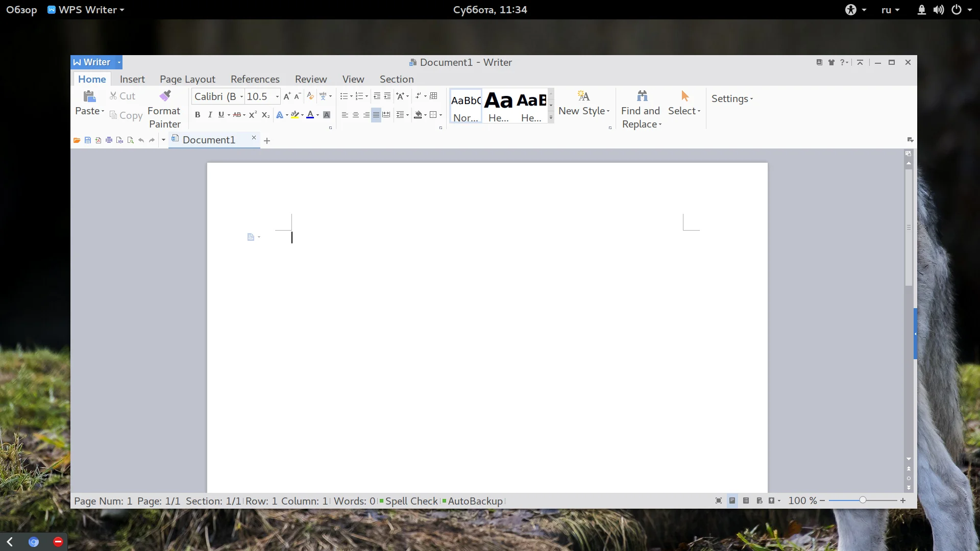Image resolution: width=980 pixels, height=551 pixels.
Task: Click the clear formatting eraser icon
Action: [310, 96]
